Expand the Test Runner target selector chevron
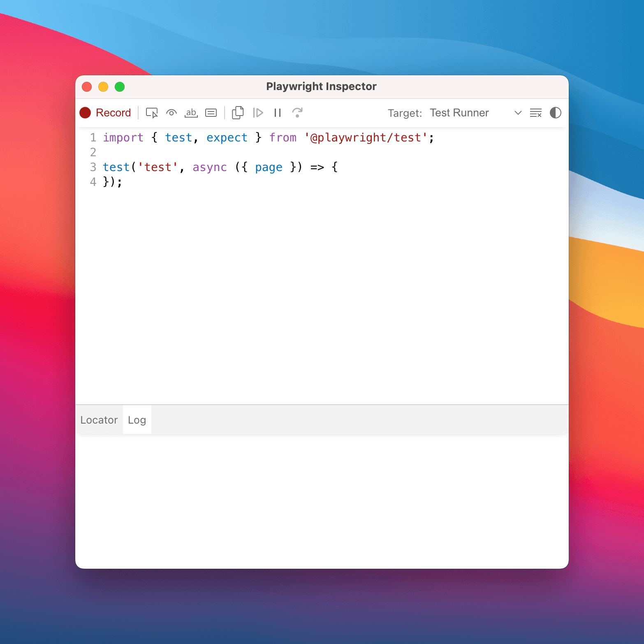Screen dimensions: 644x644 pos(517,113)
